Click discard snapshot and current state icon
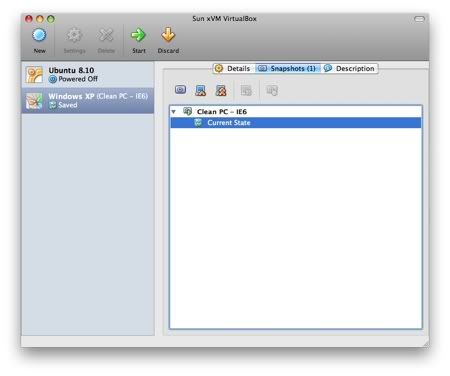 point(221,90)
